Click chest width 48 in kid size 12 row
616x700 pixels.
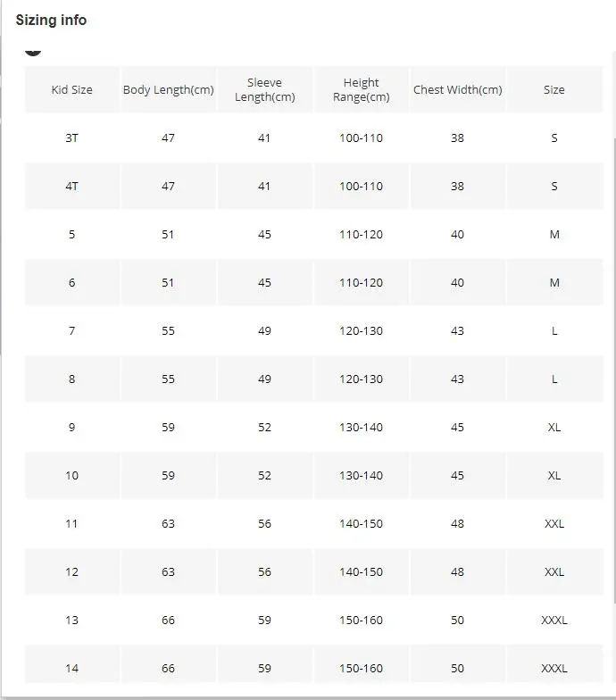[x=457, y=571]
